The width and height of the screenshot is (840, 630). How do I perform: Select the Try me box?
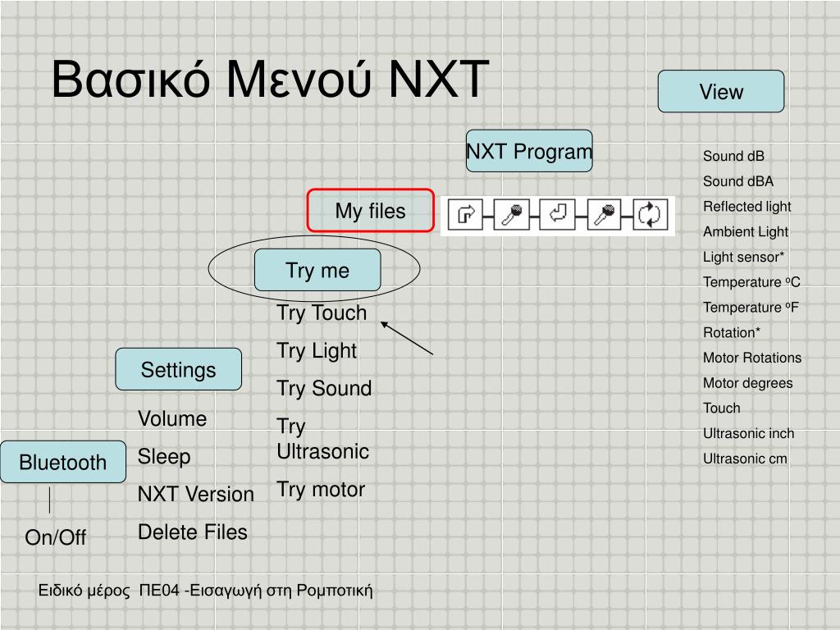pos(317,270)
